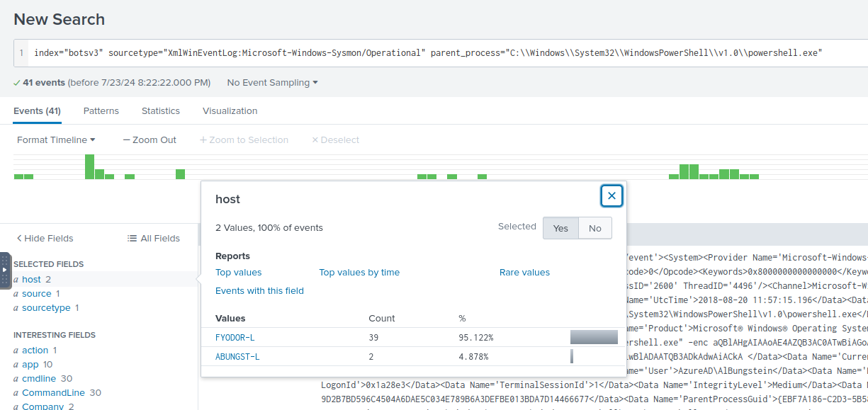Switch to the Patterns tab

[x=101, y=111]
